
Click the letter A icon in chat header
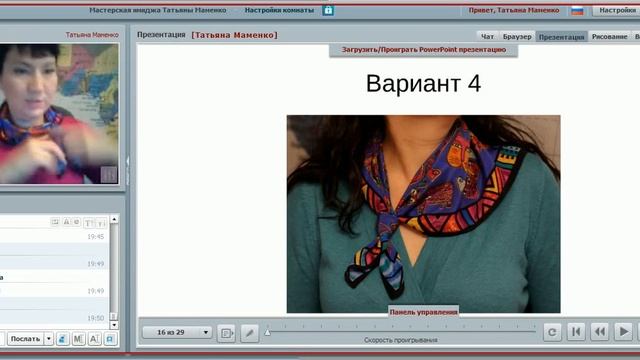[x=66, y=222]
